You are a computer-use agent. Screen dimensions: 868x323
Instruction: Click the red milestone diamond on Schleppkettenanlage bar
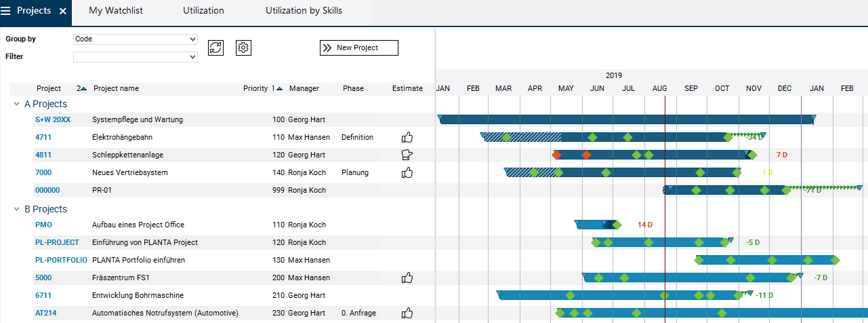coord(557,155)
